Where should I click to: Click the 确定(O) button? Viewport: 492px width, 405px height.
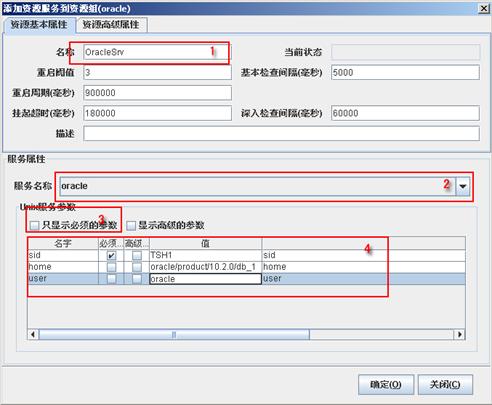[x=386, y=385]
